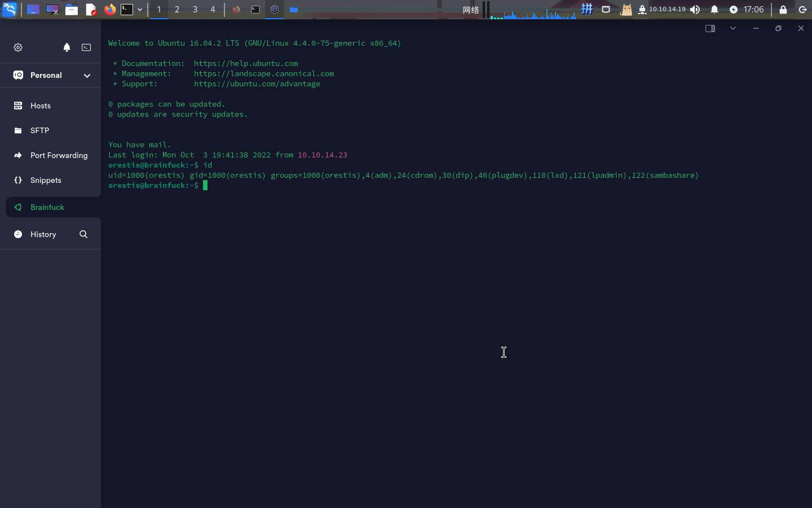Click the ubuntu.com/advantage URL
The width and height of the screenshot is (812, 508).
point(257,84)
